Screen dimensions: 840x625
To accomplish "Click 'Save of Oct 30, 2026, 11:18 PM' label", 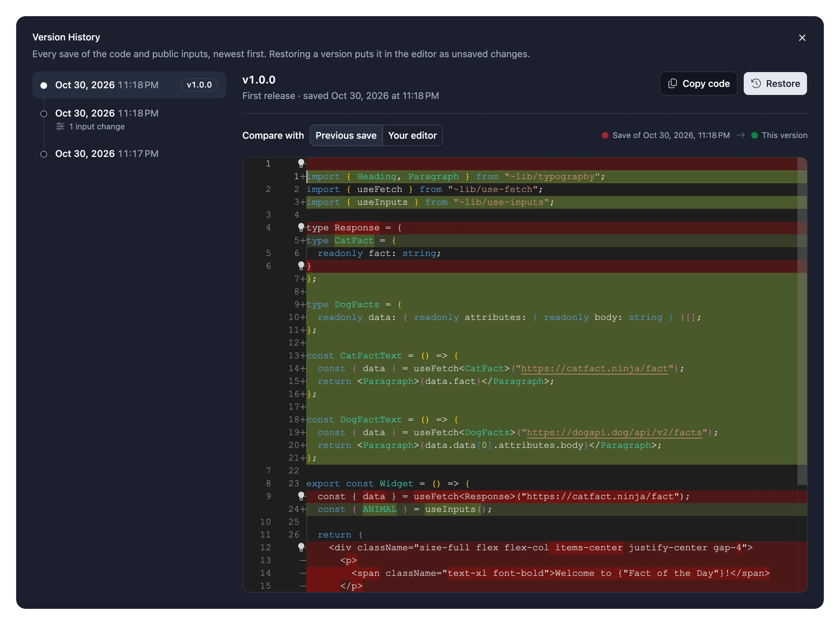I will (671, 135).
